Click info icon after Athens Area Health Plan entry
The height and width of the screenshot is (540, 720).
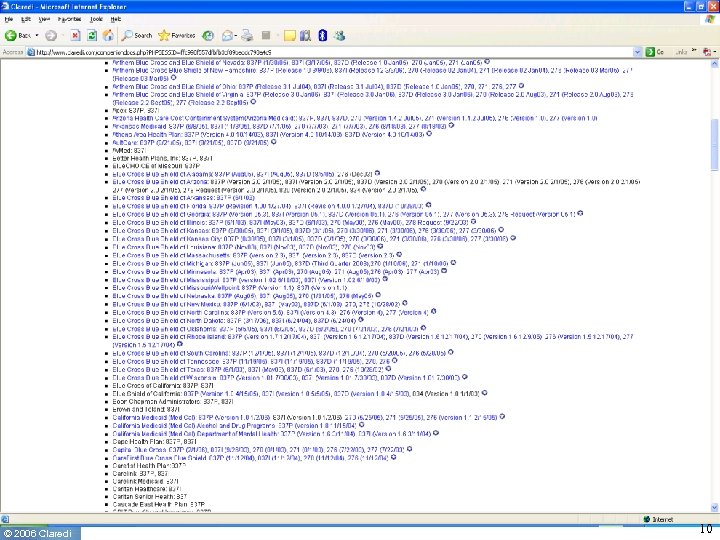pyautogui.click(x=429, y=134)
